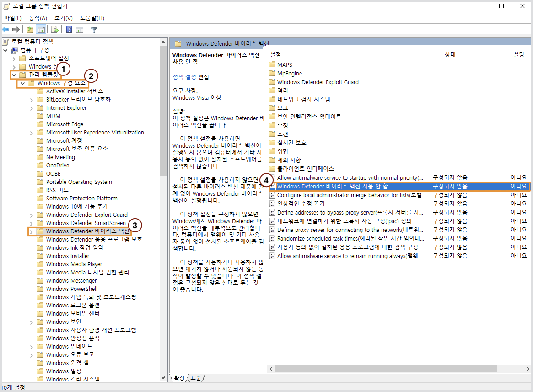Toggle the Show/Hide action pane icon
Screen dimensions: 533x392
80,30
